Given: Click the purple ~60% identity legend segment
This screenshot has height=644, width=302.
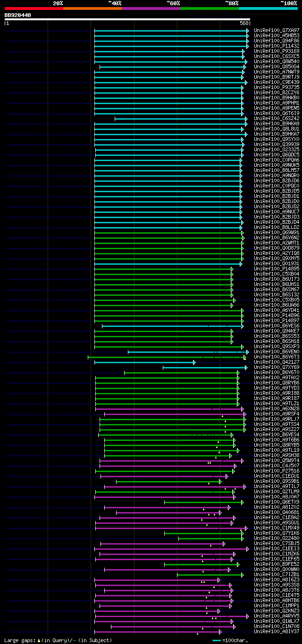Looking at the screenshot, I should click(151, 8).
